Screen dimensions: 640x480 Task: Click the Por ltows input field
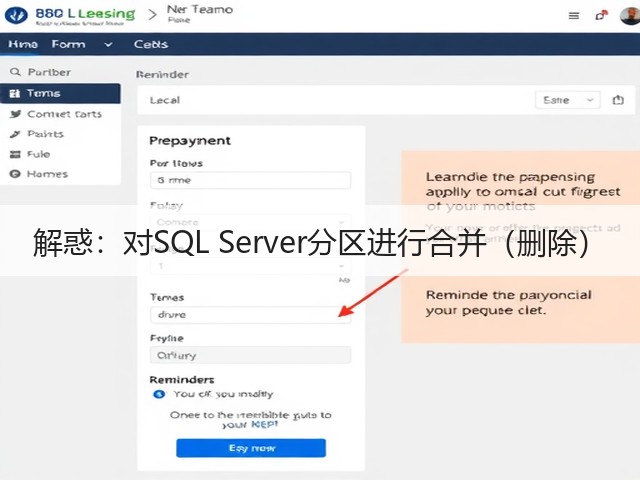(251, 180)
